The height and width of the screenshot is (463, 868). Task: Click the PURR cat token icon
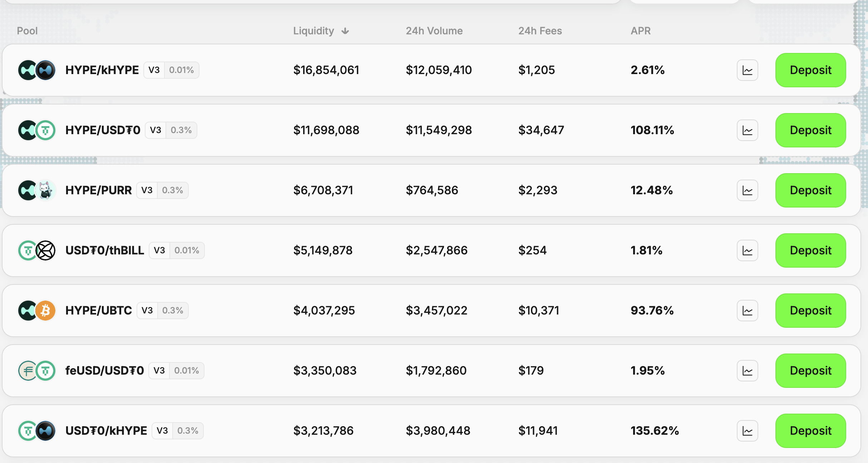tap(46, 190)
